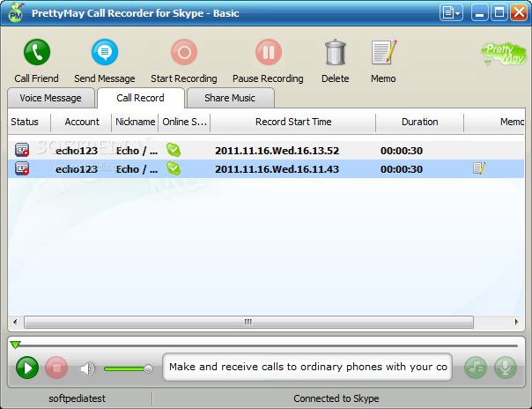Sort by Online S... column header

[x=184, y=122]
